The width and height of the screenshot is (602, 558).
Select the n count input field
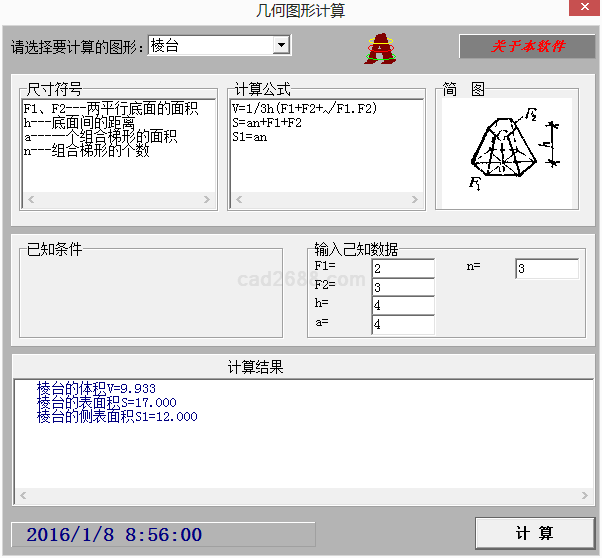tap(546, 269)
